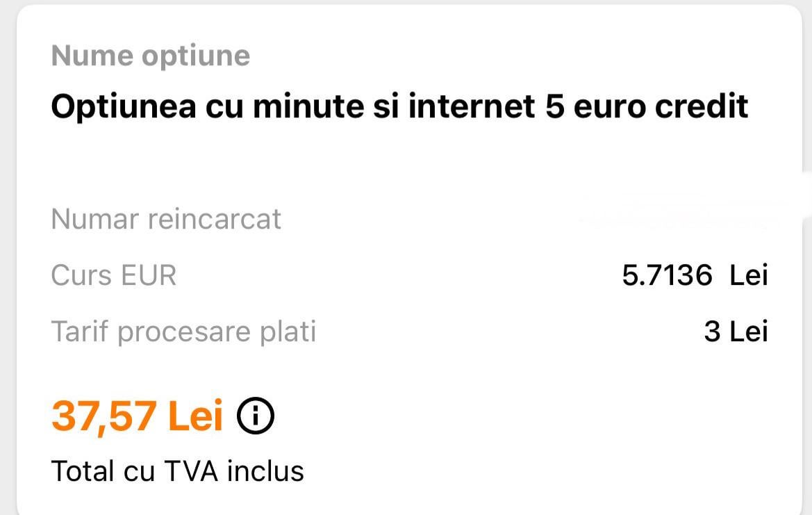812x515 pixels.
Task: Tap the word "inclus" under the total
Action: click(266, 471)
